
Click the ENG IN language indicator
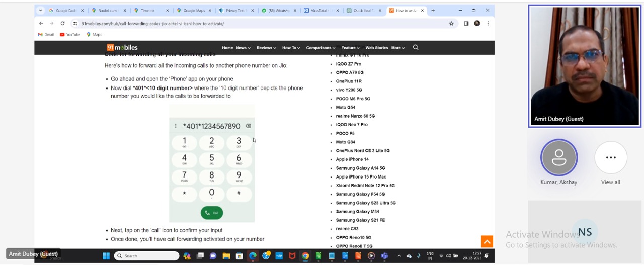tap(430, 256)
